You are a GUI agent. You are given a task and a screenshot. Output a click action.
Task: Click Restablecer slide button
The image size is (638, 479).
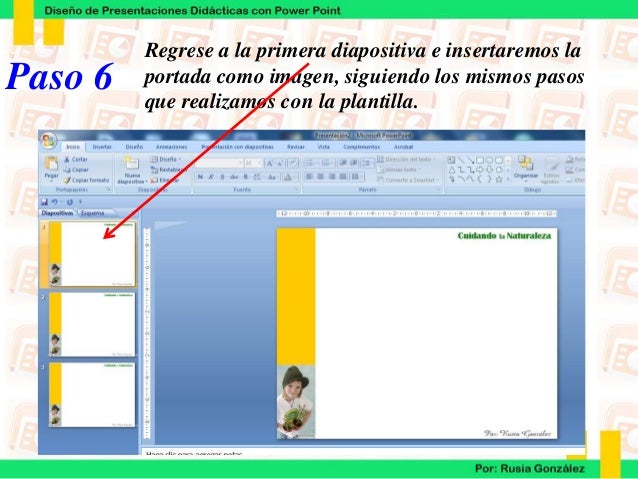click(168, 169)
